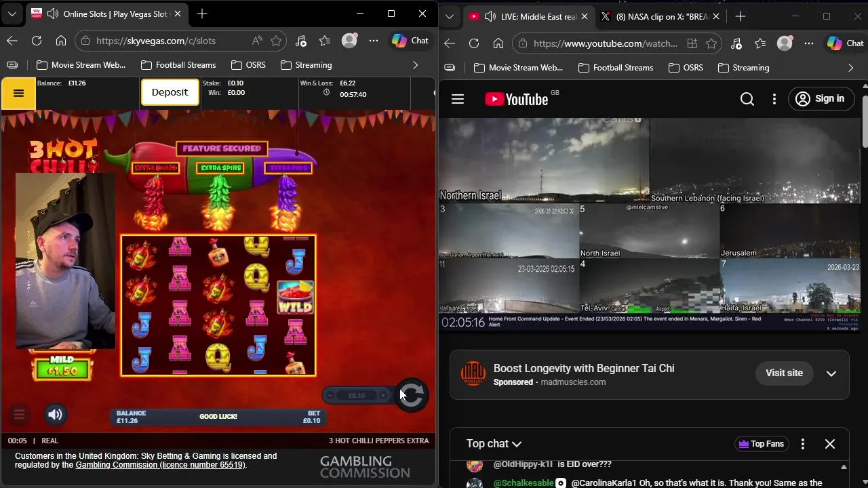Select the LIVE Middle East YouTube tab
Screen dimensions: 868x488
point(530,16)
